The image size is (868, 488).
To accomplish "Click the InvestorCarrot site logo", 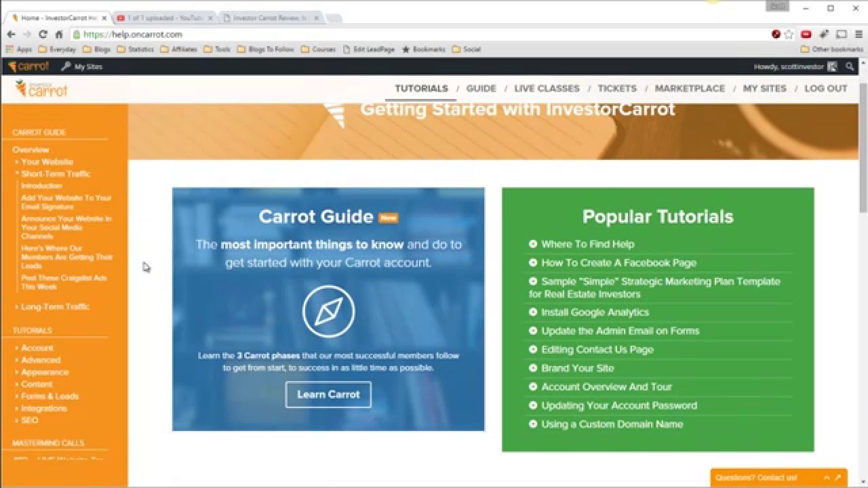I will tap(41, 89).
